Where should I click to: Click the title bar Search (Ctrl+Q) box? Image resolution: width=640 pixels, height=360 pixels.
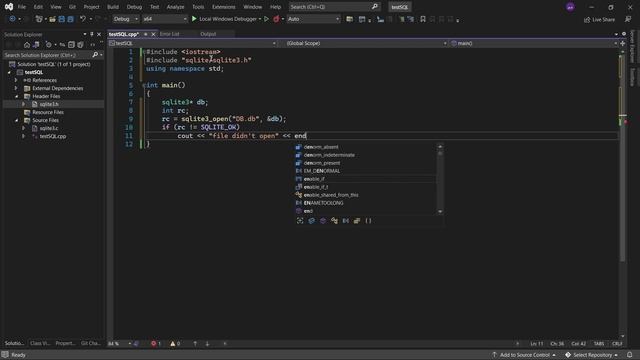click(334, 7)
